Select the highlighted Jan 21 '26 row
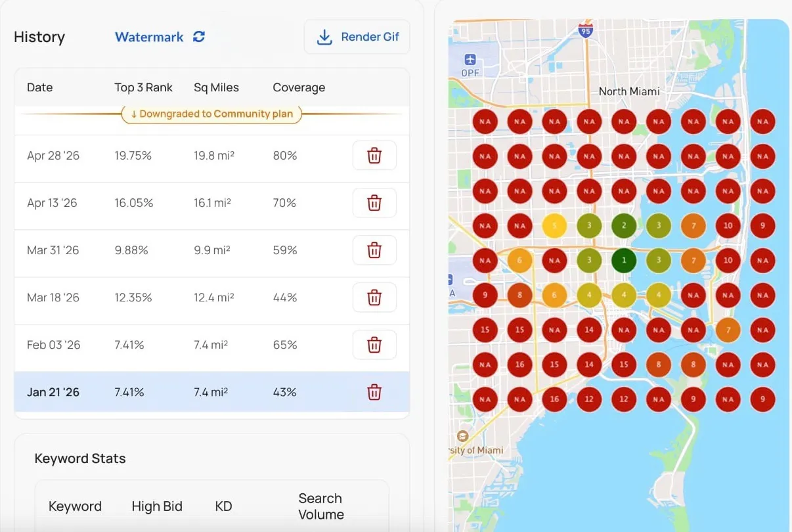 point(211,392)
